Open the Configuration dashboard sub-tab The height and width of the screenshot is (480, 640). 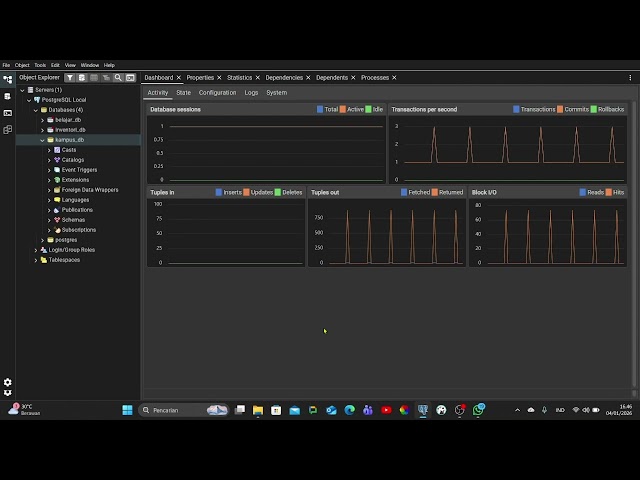pyautogui.click(x=217, y=92)
